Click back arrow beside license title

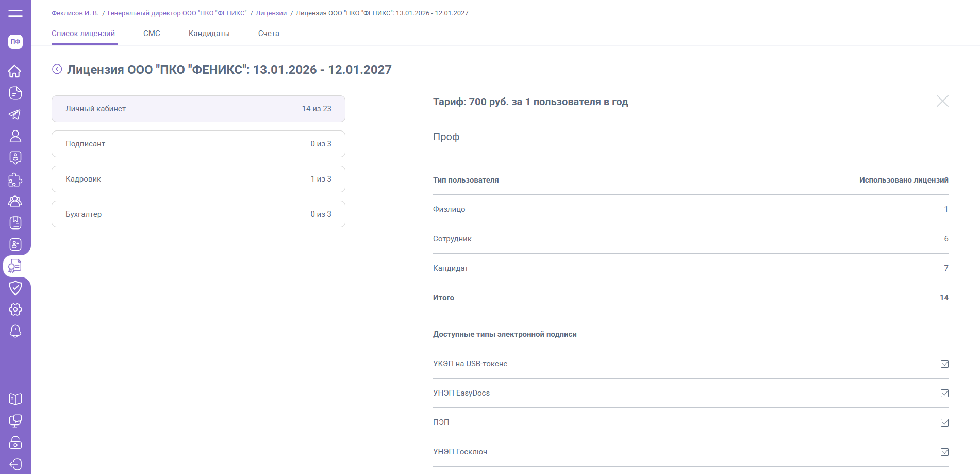point(57,69)
